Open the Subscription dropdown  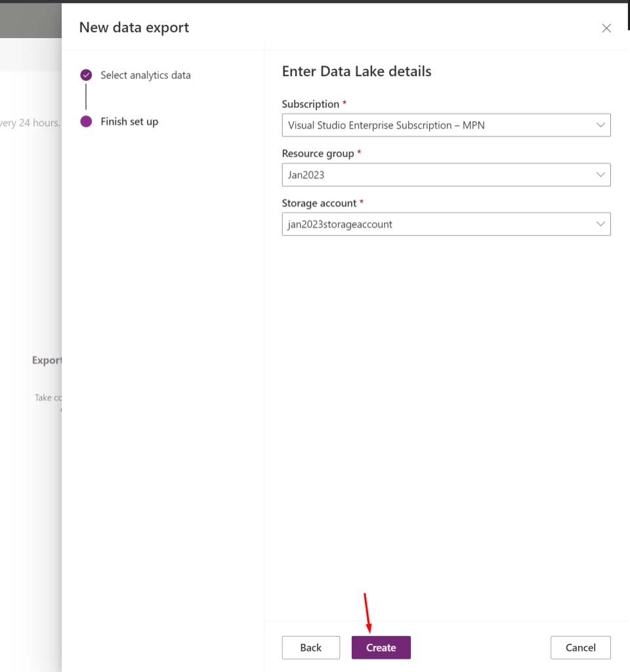pyautogui.click(x=446, y=125)
